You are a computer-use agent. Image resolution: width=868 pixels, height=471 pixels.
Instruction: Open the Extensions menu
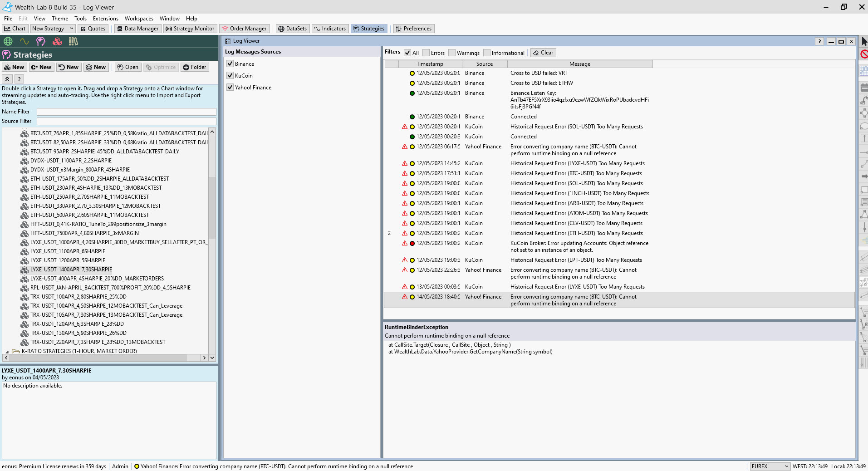105,19
